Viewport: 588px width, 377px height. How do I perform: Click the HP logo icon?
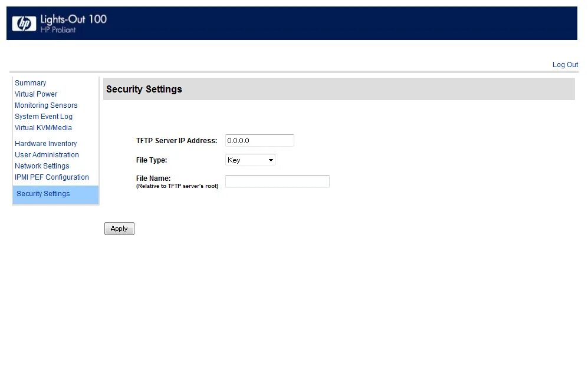pyautogui.click(x=24, y=23)
